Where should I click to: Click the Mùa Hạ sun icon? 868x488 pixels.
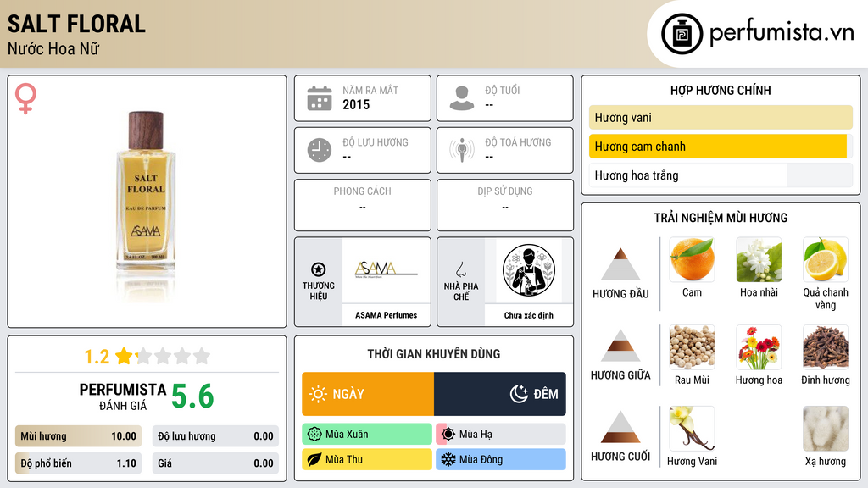click(448, 435)
